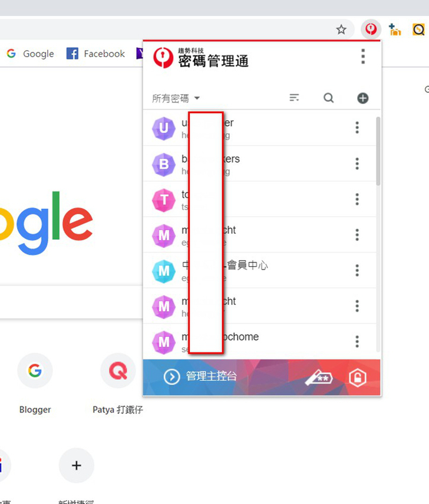This screenshot has height=504, width=429.
Task: Click the extension icon with the blue plus
Action: [x=395, y=29]
